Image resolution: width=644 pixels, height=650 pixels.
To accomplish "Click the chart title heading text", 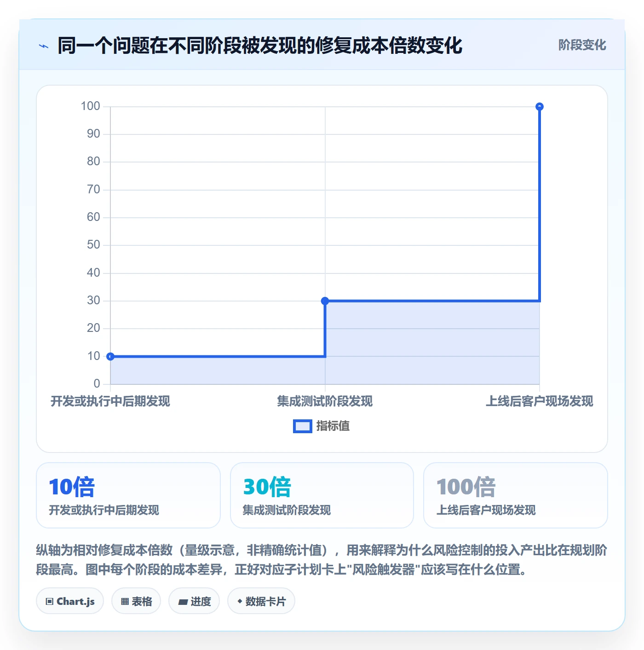I will [260, 46].
